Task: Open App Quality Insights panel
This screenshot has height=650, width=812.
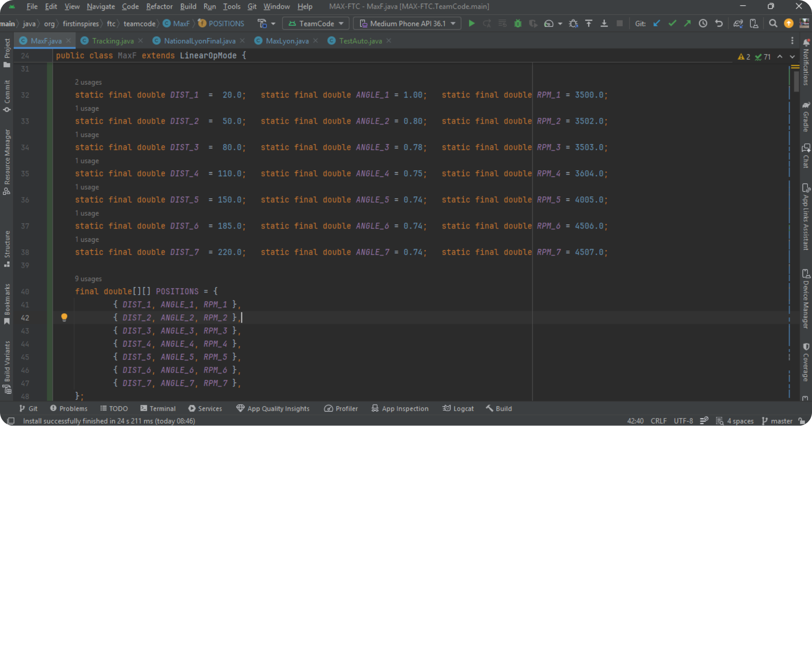Action: (x=273, y=408)
